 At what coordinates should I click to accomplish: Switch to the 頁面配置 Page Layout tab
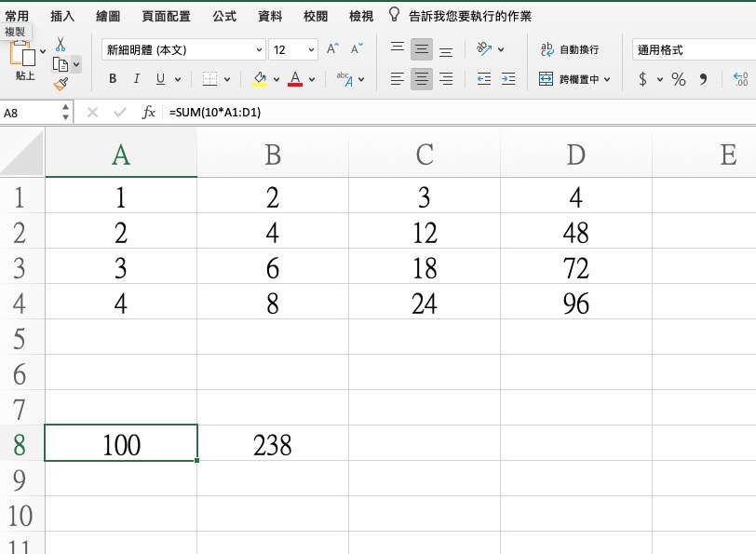click(x=167, y=16)
